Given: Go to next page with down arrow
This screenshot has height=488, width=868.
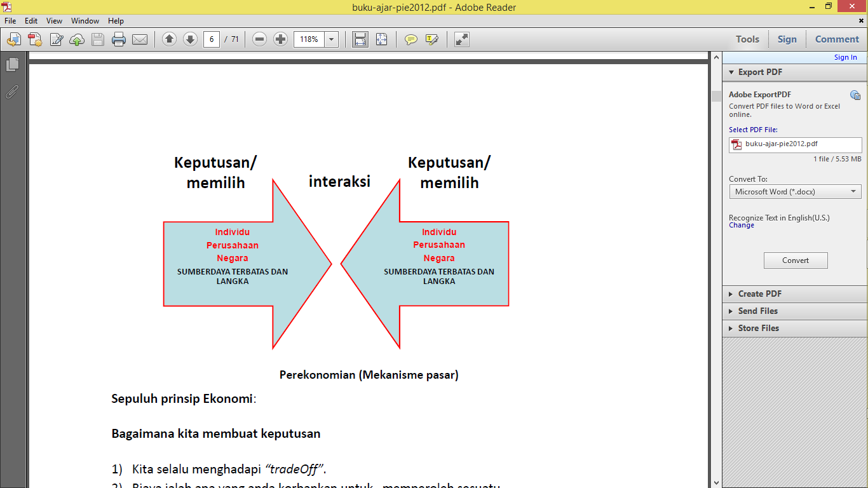Looking at the screenshot, I should click(x=190, y=39).
